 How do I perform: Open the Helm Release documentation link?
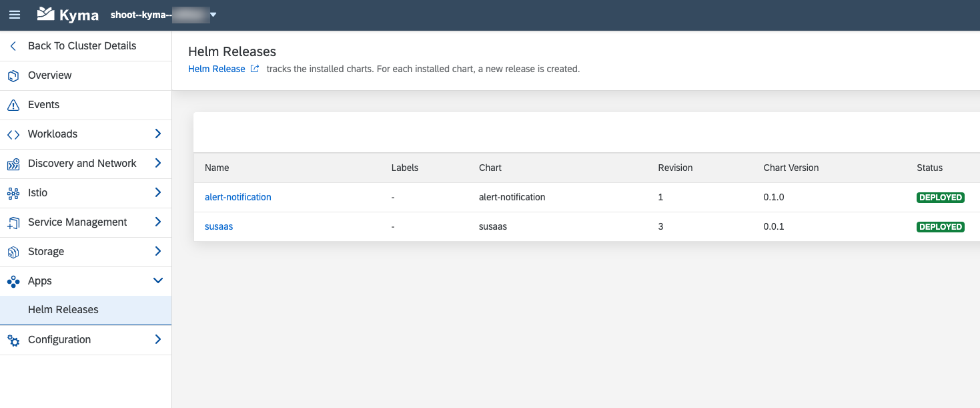coord(217,69)
